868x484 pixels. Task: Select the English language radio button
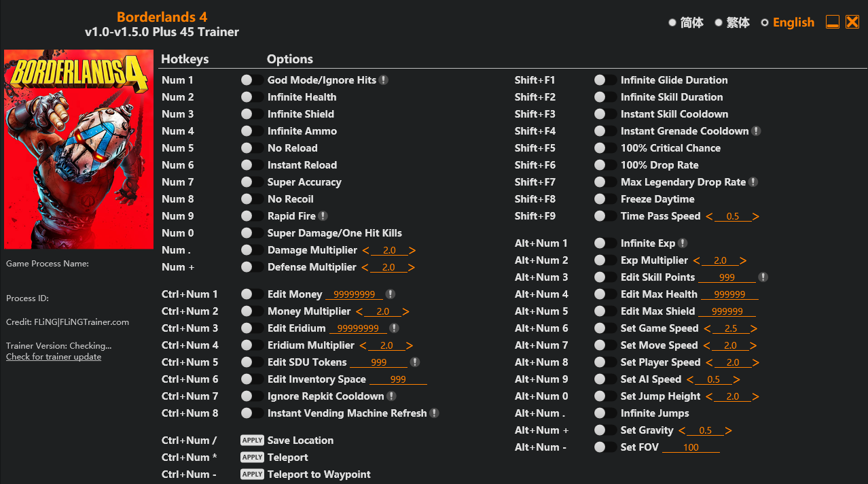coord(765,22)
